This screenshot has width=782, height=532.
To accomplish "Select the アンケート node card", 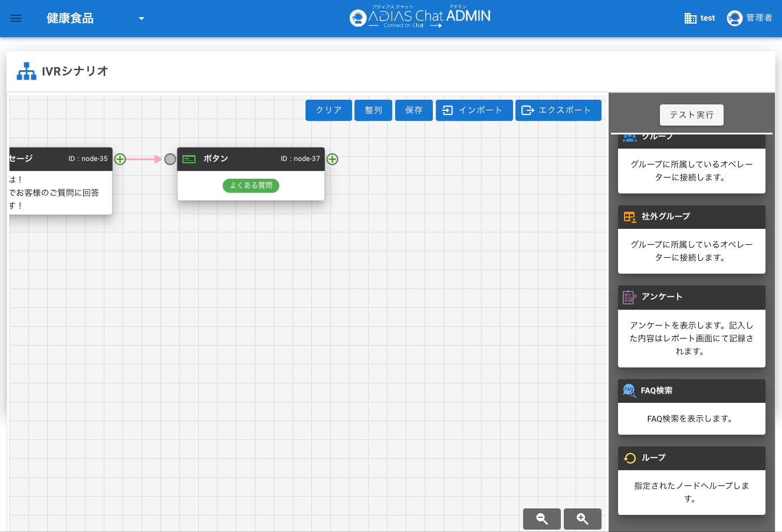I will (691, 326).
